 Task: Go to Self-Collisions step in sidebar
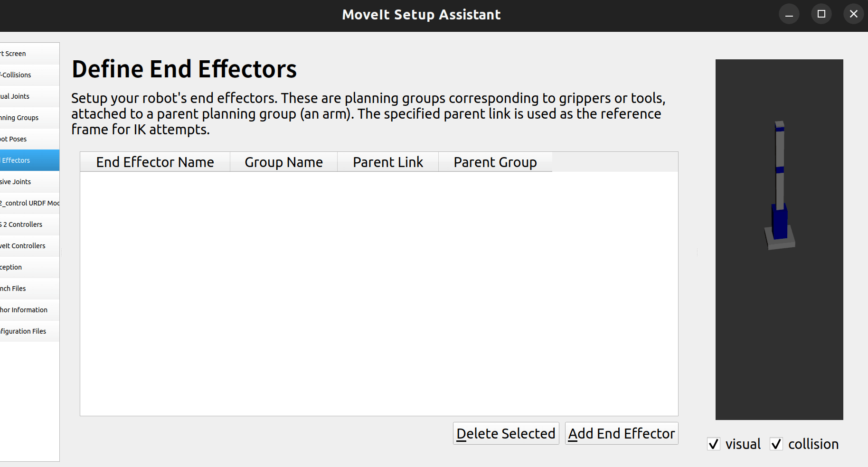(19, 75)
